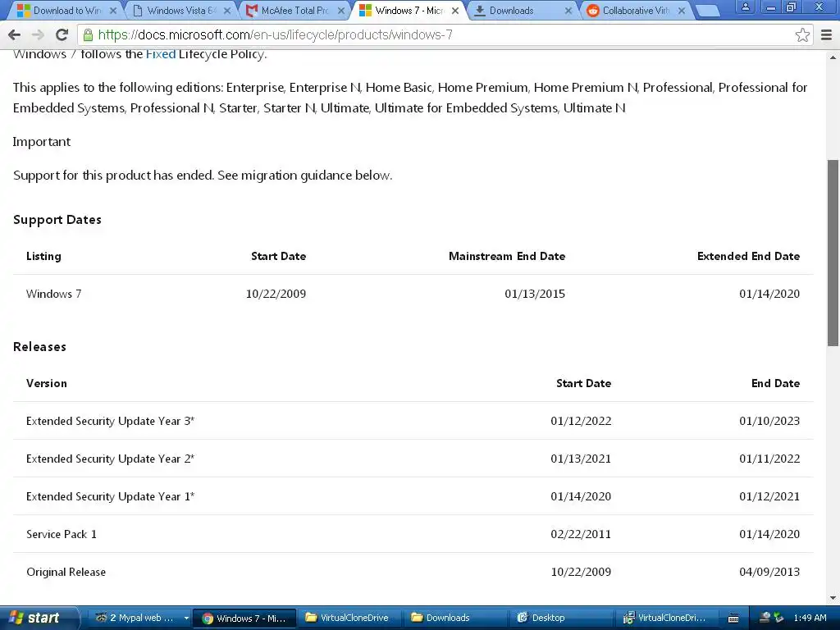View site security padlock info
The height and width of the screenshot is (630, 840).
point(89,34)
